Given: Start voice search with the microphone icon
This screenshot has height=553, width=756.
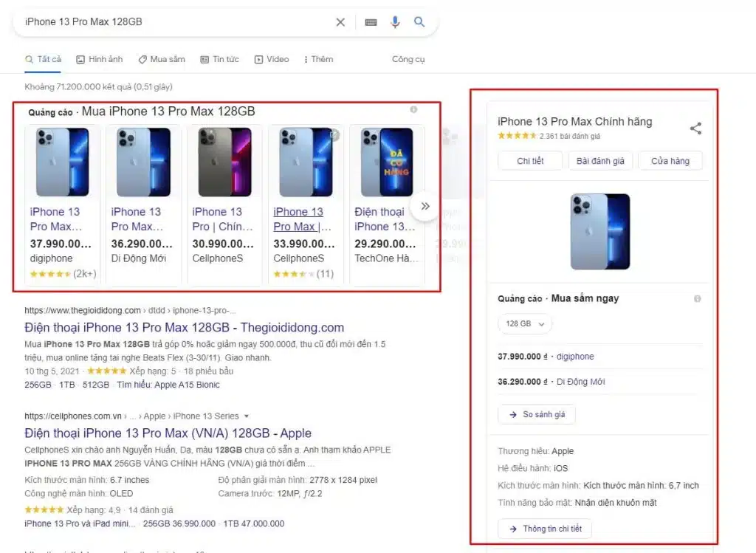Looking at the screenshot, I should click(x=395, y=22).
